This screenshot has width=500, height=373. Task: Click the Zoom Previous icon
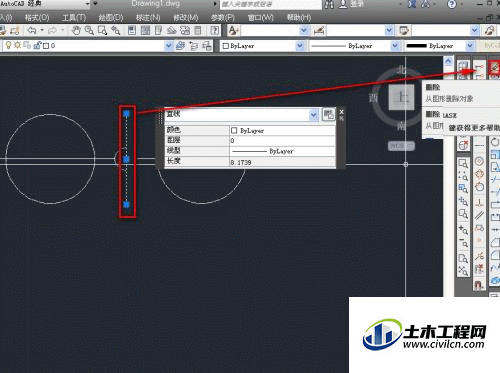point(116,31)
